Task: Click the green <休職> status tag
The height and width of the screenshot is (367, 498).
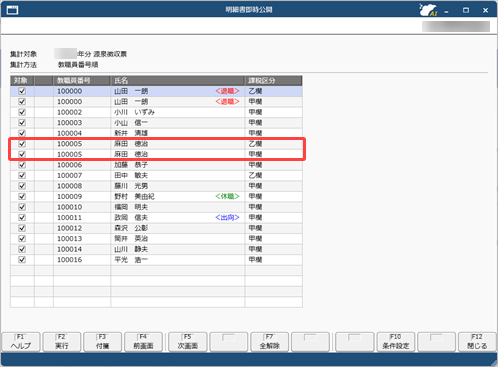Action: [227, 196]
